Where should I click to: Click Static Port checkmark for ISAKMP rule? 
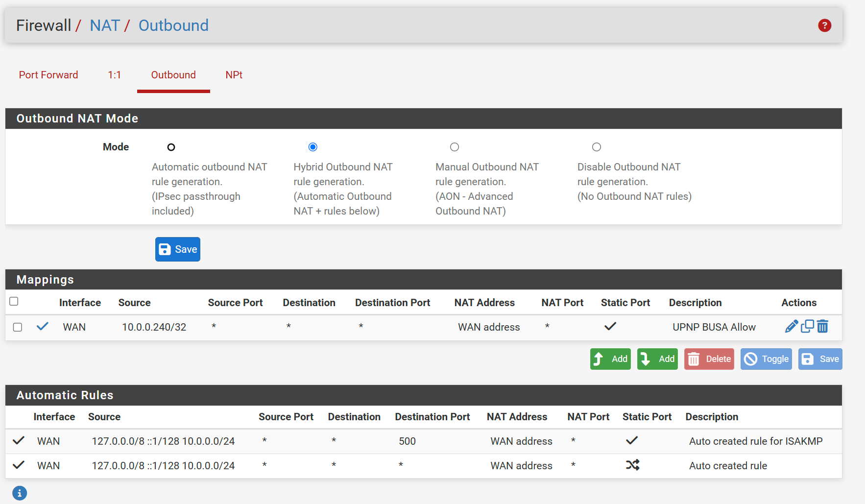click(x=632, y=440)
